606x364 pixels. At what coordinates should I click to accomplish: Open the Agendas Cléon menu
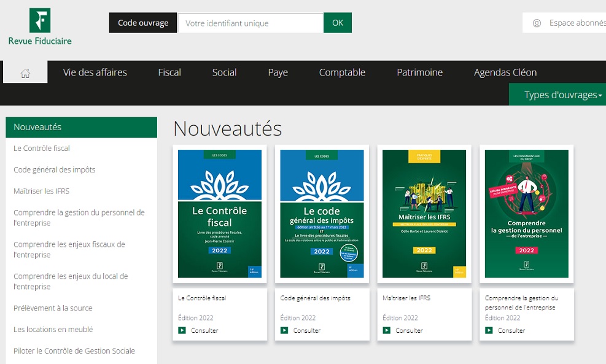click(505, 72)
